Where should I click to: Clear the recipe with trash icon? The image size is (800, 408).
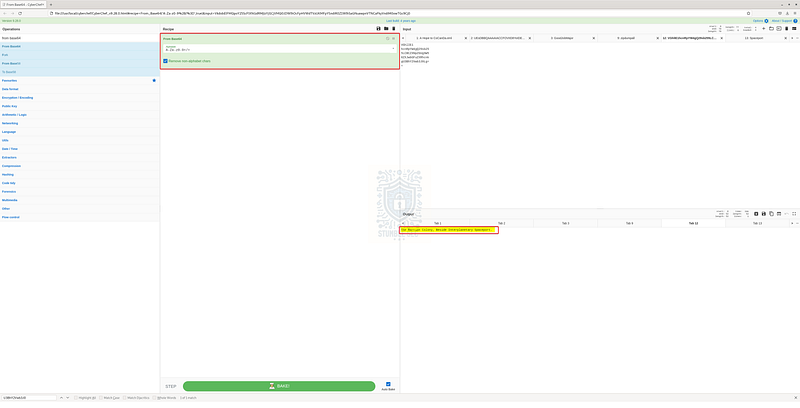(393, 29)
